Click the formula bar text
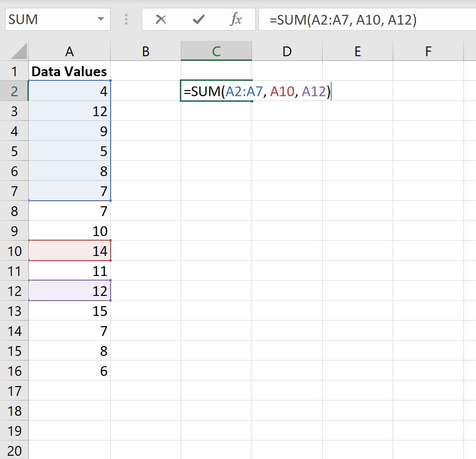This screenshot has height=459, width=476. [x=325, y=19]
